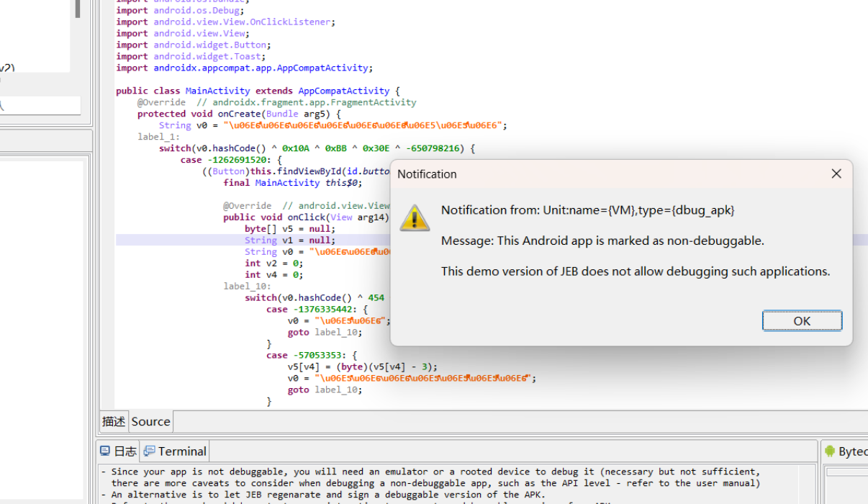Click the yellow warning triangle icon
This screenshot has height=504, width=868.
pos(415,217)
